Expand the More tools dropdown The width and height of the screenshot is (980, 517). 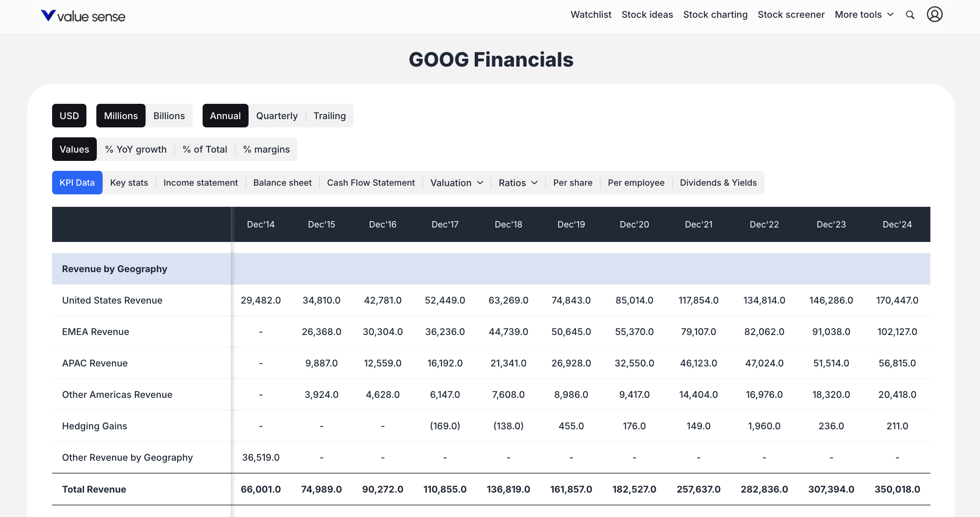(863, 14)
